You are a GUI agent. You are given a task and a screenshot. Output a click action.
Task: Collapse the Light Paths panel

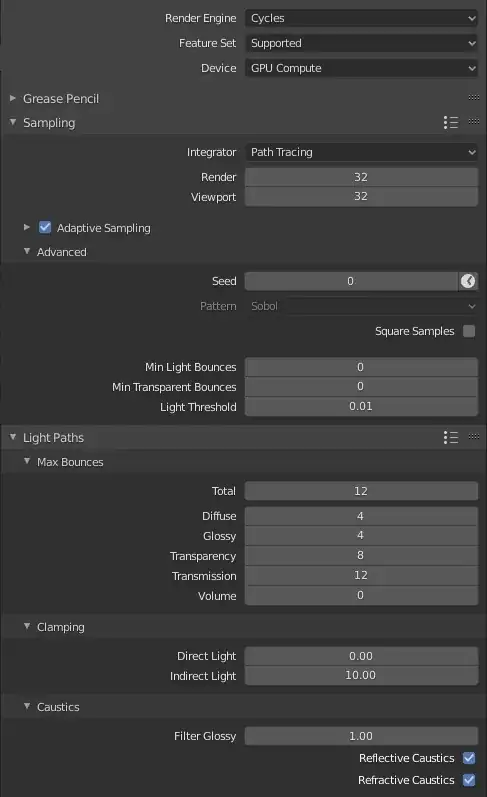coord(13,437)
